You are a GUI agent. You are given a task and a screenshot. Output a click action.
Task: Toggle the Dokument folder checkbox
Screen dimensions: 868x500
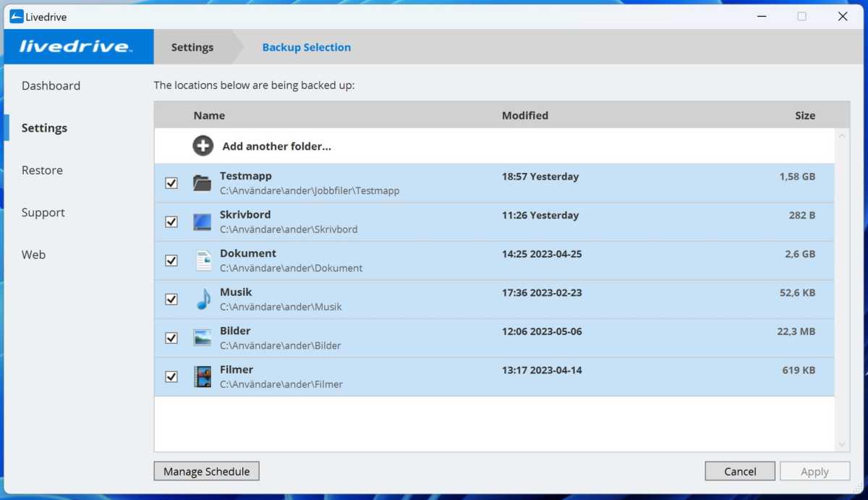(171, 260)
